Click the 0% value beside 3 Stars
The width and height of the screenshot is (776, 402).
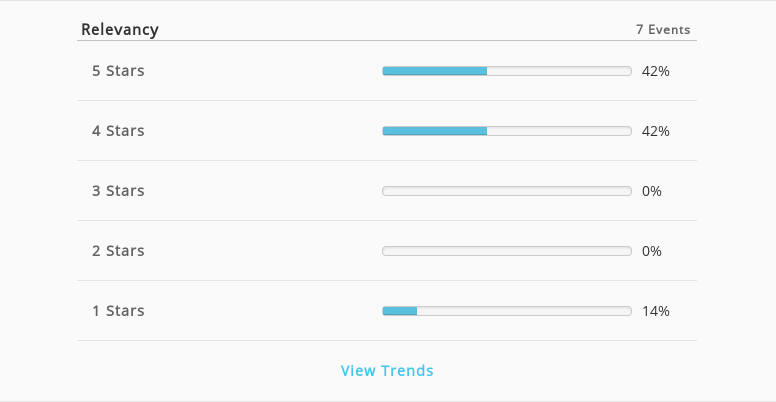(652, 191)
